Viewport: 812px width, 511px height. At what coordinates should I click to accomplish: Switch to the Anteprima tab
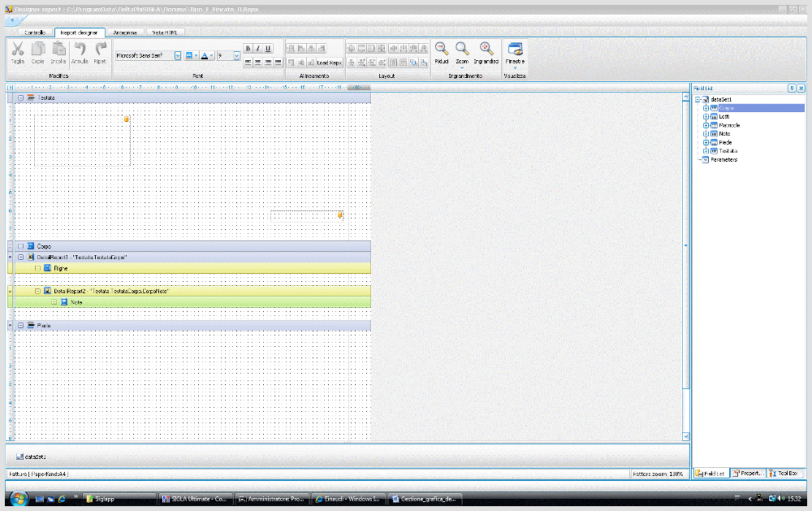[125, 32]
